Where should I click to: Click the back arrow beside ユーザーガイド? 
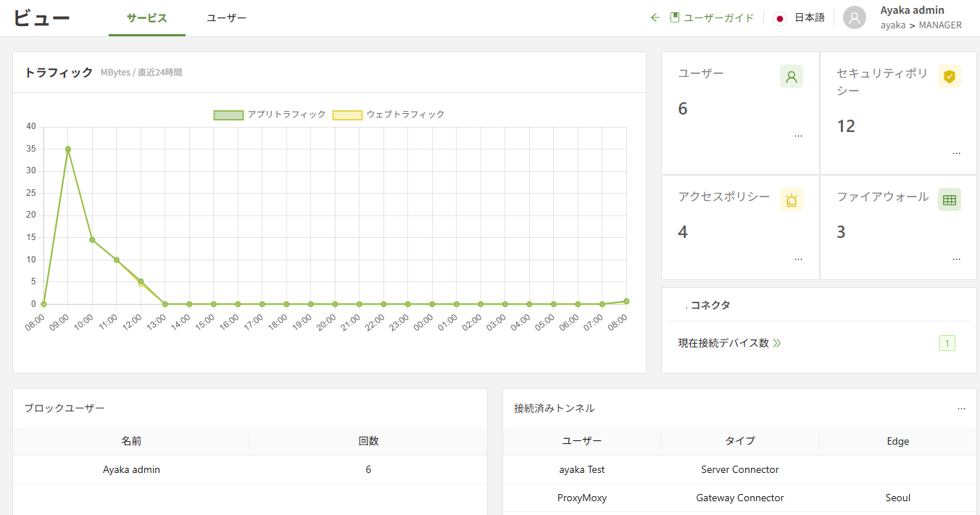point(655,17)
